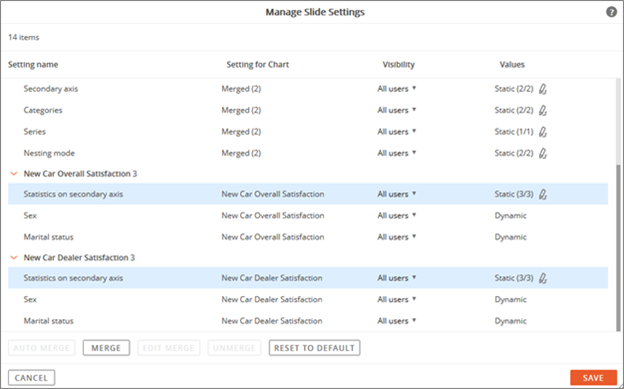Viewport: 624px width, 389px height.
Task: Save the slide settings
Action: tap(593, 378)
